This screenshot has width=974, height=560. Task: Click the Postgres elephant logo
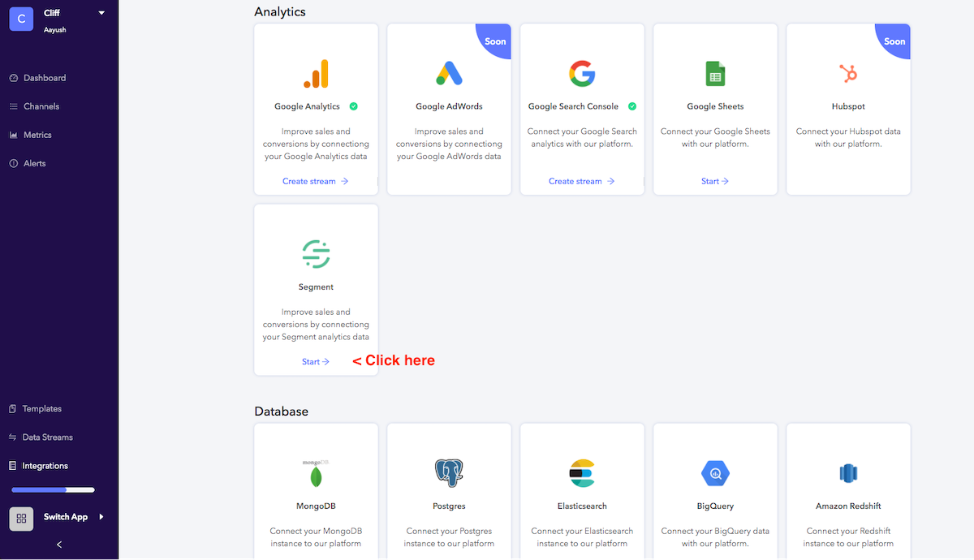(449, 472)
